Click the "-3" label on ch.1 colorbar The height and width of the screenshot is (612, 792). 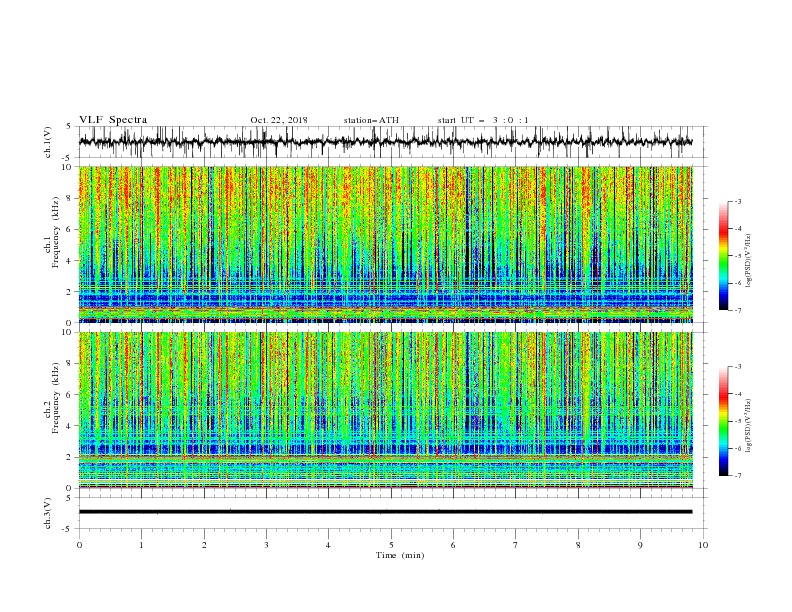(x=737, y=201)
